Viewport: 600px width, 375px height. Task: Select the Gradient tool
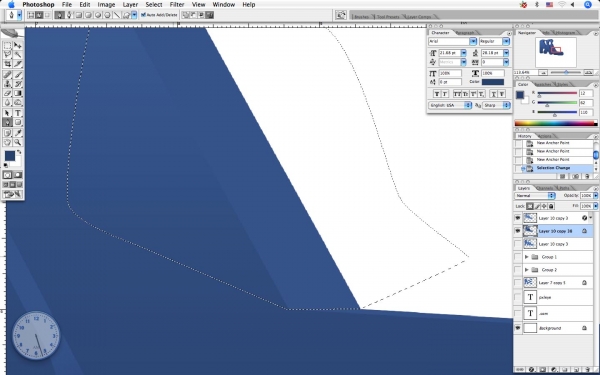pyautogui.click(x=18, y=93)
